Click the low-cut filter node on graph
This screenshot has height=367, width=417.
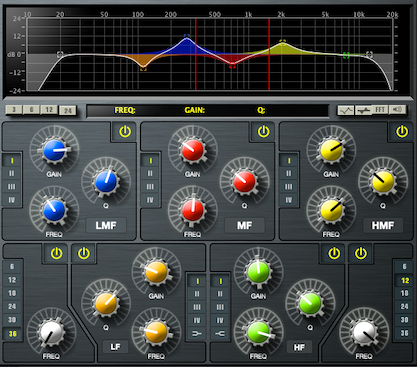(60, 54)
